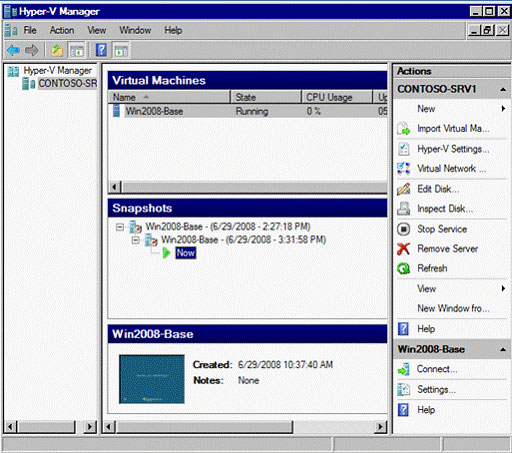Select the Now snapshot item
The width and height of the screenshot is (512, 453).
[186, 253]
